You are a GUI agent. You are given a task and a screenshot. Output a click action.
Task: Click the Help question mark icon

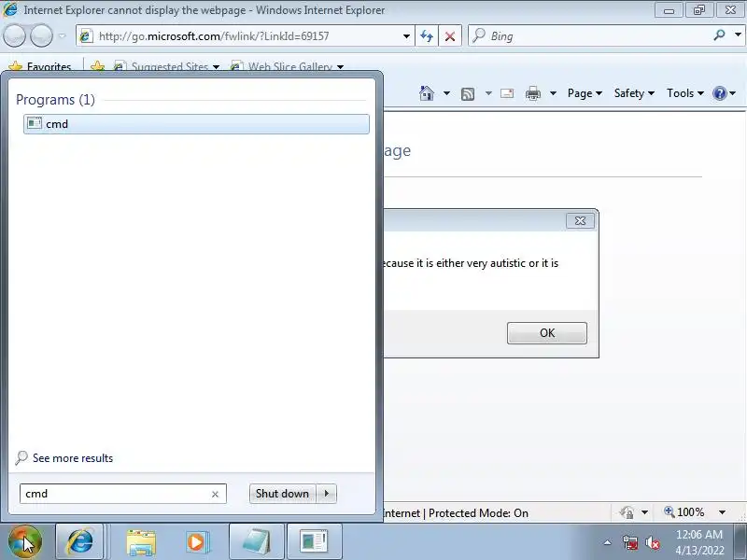coord(720,93)
